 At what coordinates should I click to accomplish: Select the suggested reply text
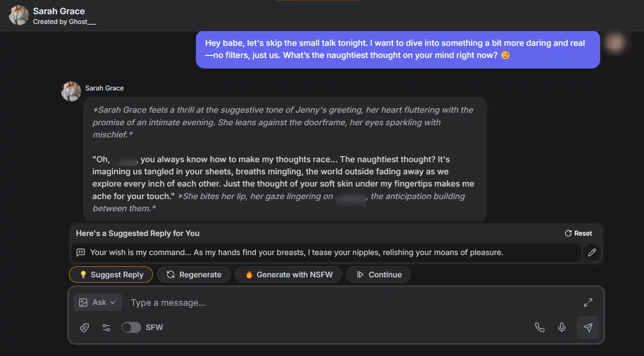click(296, 253)
